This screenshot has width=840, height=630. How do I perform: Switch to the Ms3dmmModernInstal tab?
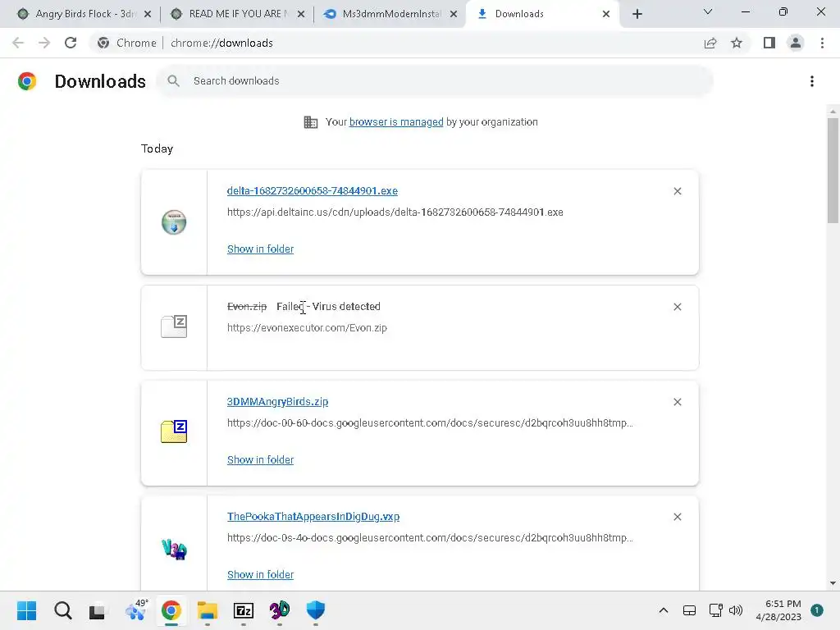tap(390, 14)
